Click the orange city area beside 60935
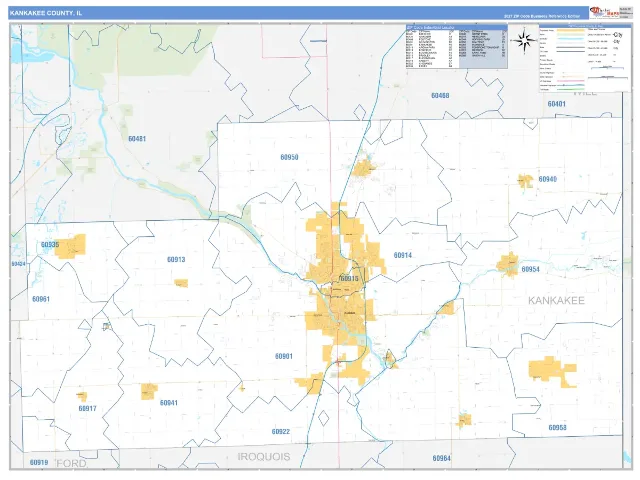This screenshot has width=640, height=480. [71, 247]
